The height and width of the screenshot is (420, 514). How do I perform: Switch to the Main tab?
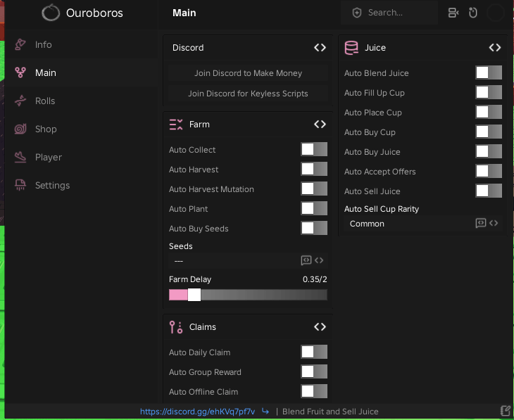coord(82,72)
